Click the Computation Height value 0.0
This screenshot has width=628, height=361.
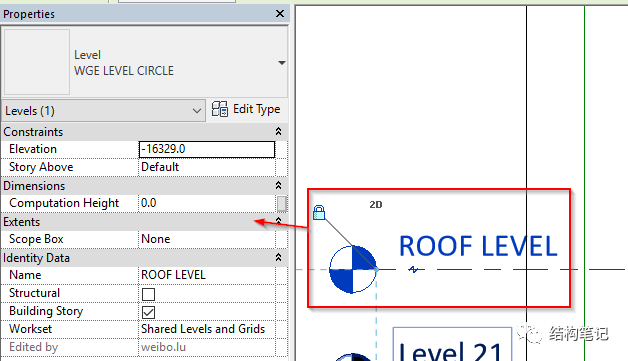tap(207, 203)
